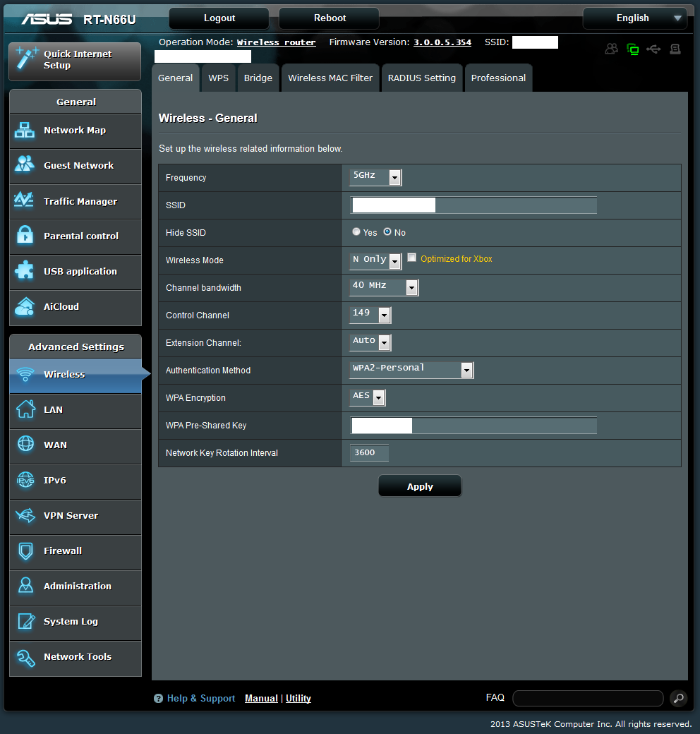The height and width of the screenshot is (734, 700).
Task: Open the Control Channel dropdown
Action: tap(370, 315)
